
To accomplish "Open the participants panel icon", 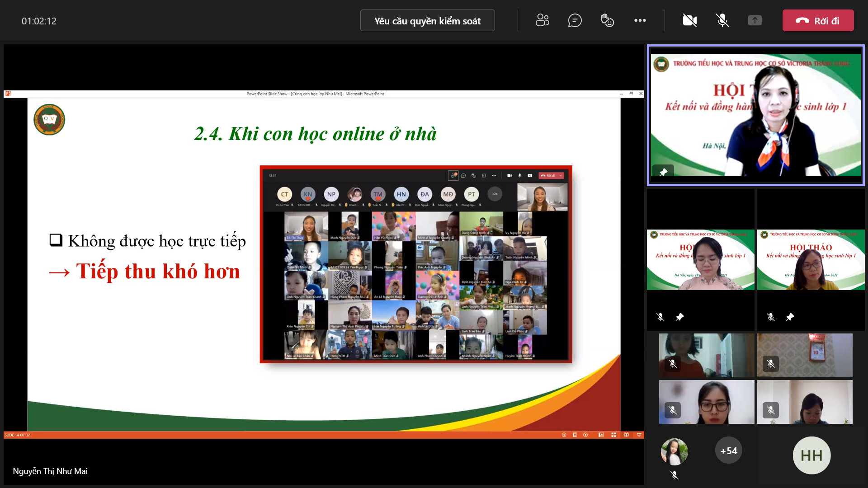I will coord(542,20).
